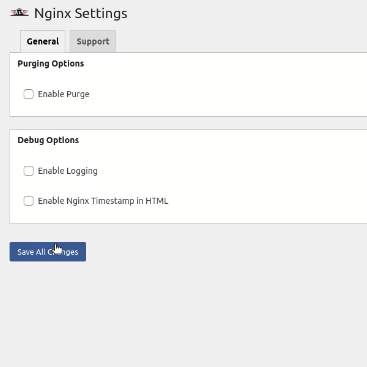Click the Nginx Settings page heading
The width and height of the screenshot is (367, 367).
pyautogui.click(x=81, y=13)
